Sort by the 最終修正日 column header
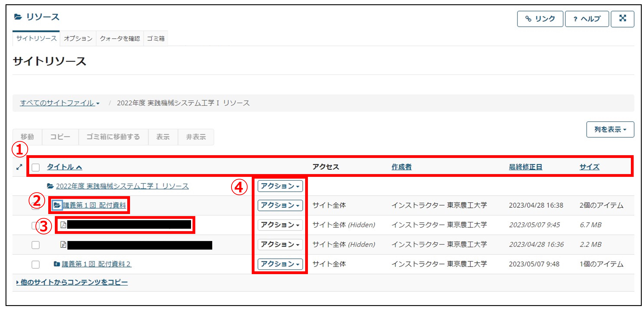This screenshot has width=644, height=311. (x=525, y=167)
